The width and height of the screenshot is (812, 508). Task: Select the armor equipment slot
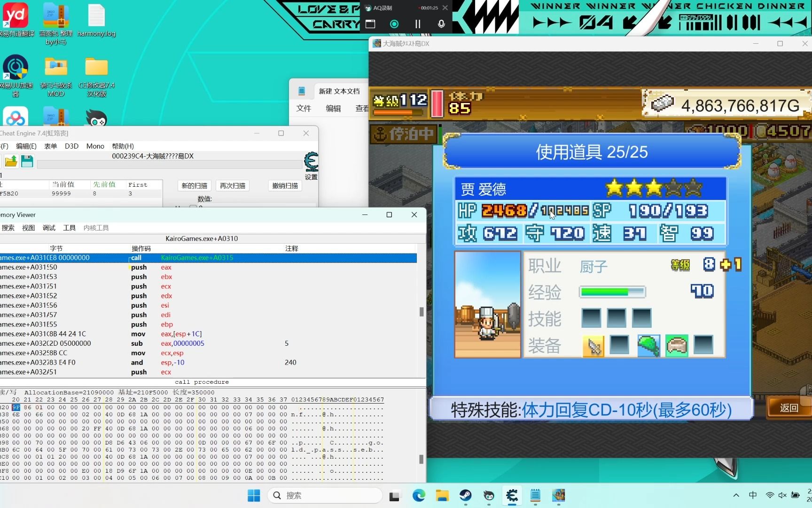coord(677,346)
